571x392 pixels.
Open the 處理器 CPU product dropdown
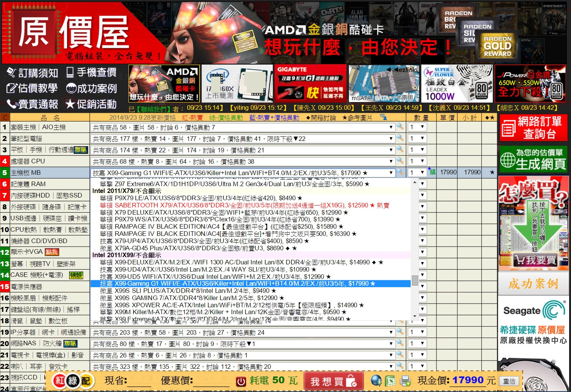[243, 161]
